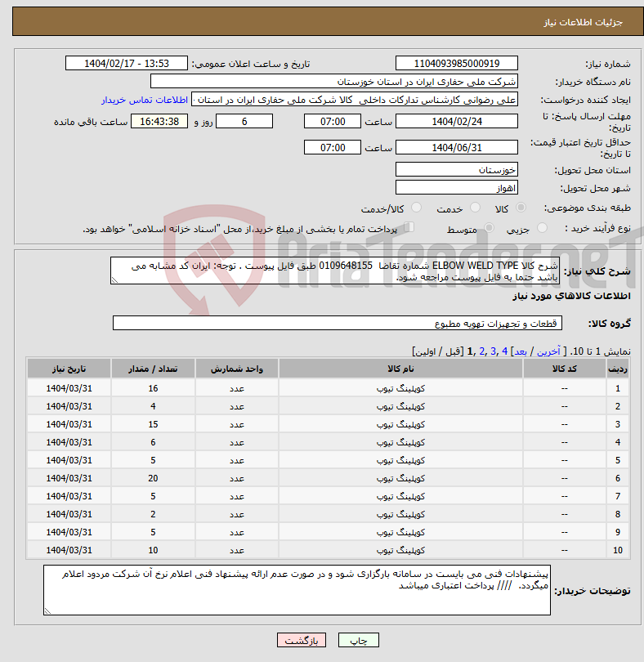Go to next page via بعد

pos(521,351)
